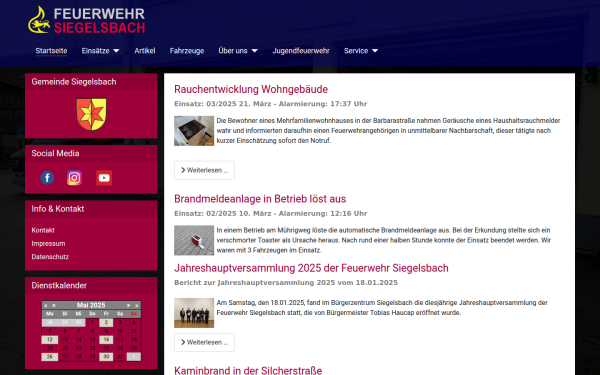Select May 26 in the Dienstkalender
600x375 pixels.
(x=50, y=357)
